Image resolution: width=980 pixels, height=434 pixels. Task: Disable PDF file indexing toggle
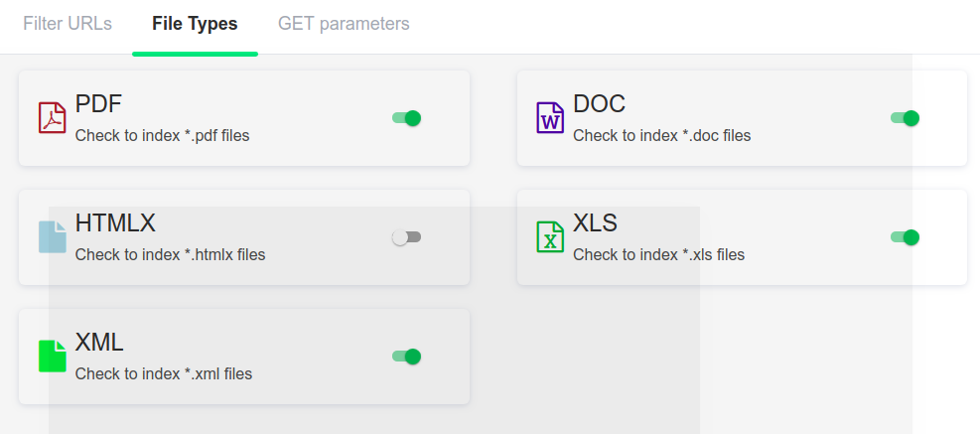click(x=407, y=118)
